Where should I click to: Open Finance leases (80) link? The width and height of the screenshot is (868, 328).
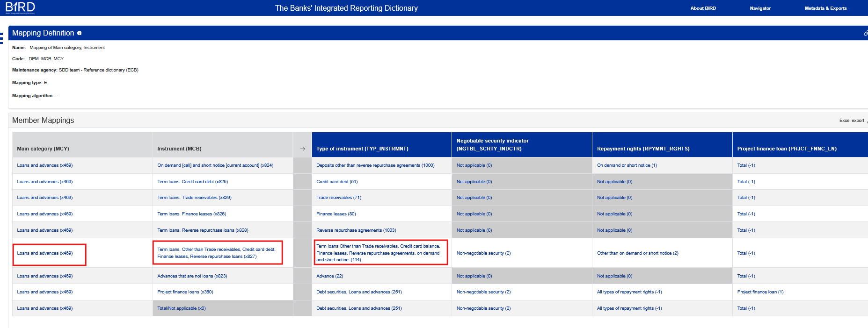336,214
